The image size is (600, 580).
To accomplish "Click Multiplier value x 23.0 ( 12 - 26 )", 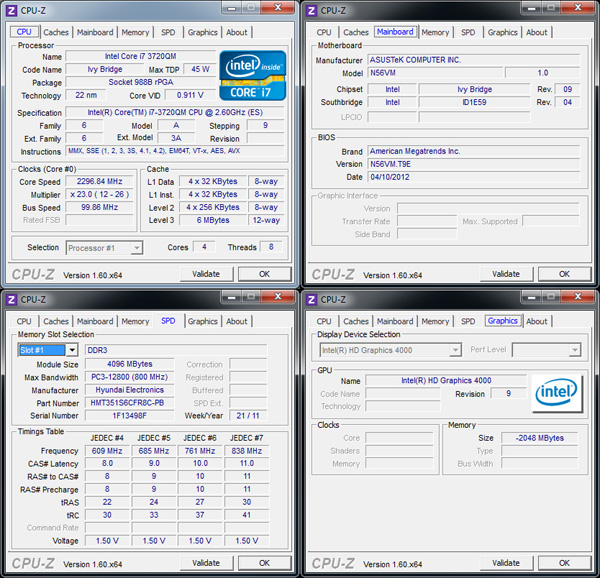I will tap(99, 194).
